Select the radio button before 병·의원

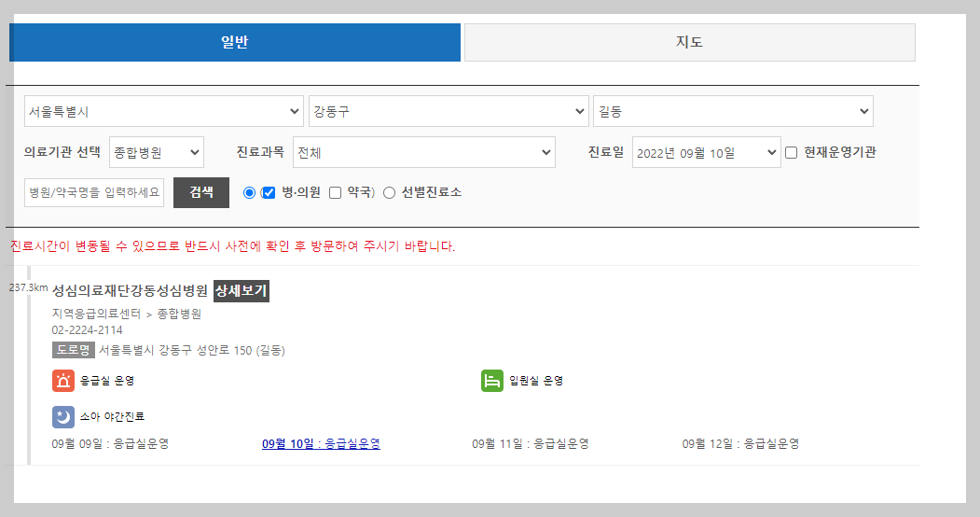click(x=249, y=192)
